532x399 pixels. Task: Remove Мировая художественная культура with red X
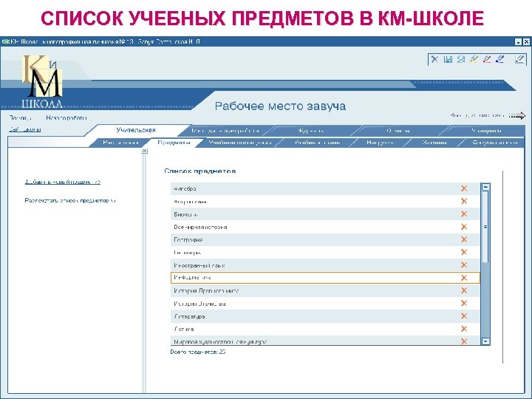coord(464,341)
